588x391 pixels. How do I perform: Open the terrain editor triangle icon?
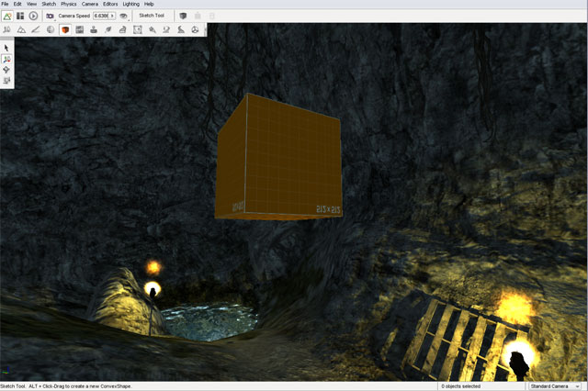pos(20,30)
